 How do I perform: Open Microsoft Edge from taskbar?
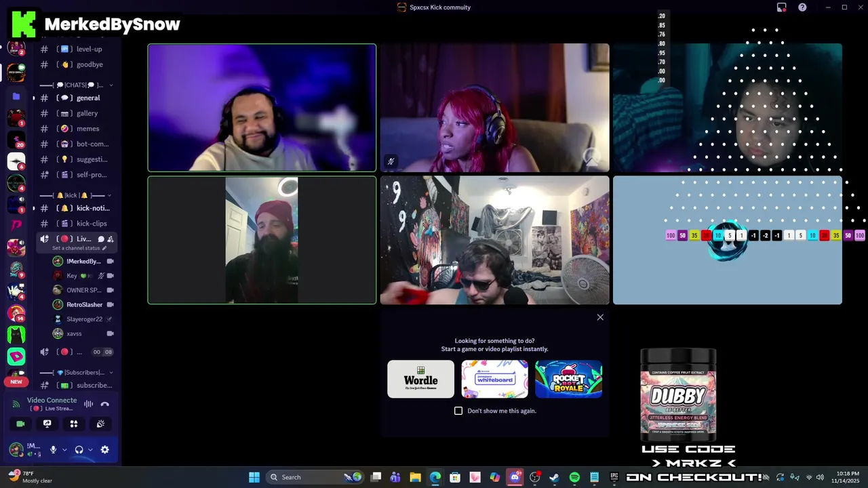pyautogui.click(x=435, y=477)
